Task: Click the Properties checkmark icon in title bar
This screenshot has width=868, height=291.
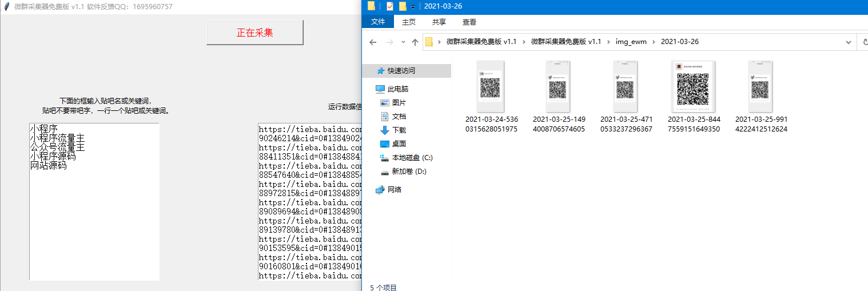Action: tap(390, 6)
